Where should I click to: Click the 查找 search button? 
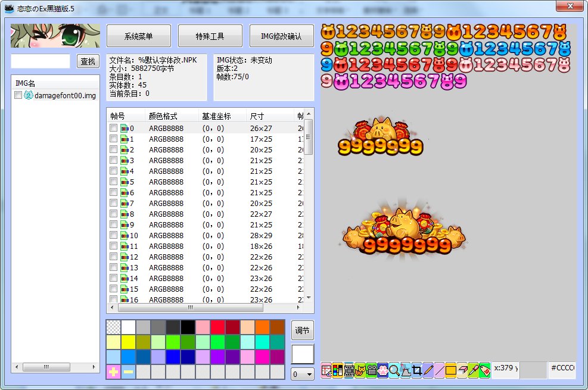point(88,61)
